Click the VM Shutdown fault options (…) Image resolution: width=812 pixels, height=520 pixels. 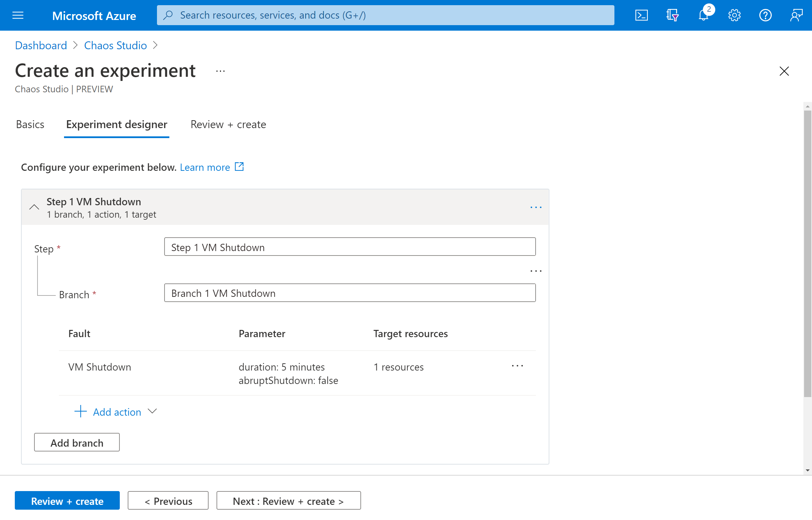tap(517, 366)
